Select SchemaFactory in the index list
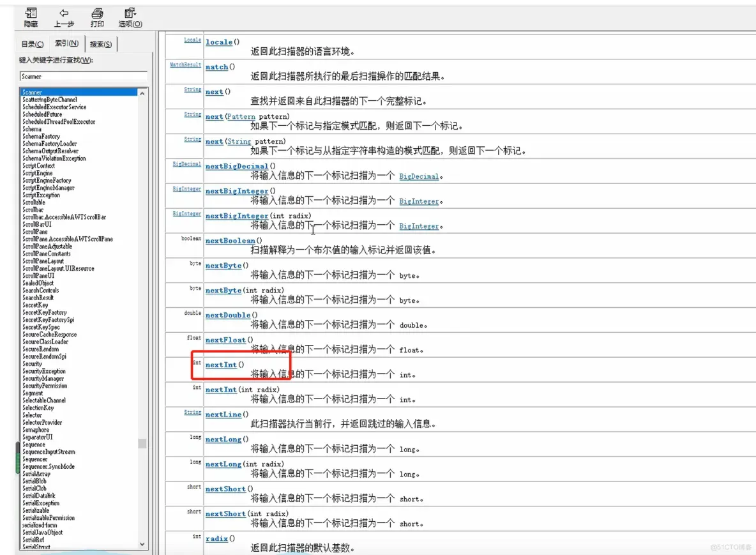 coord(41,137)
